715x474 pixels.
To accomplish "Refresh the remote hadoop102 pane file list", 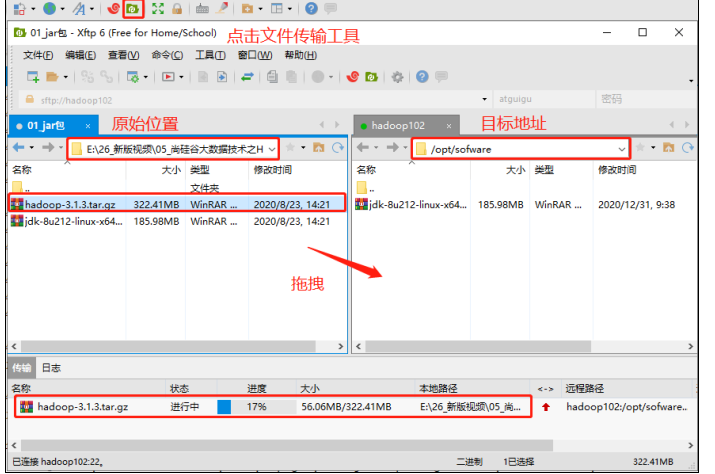I will point(688,148).
